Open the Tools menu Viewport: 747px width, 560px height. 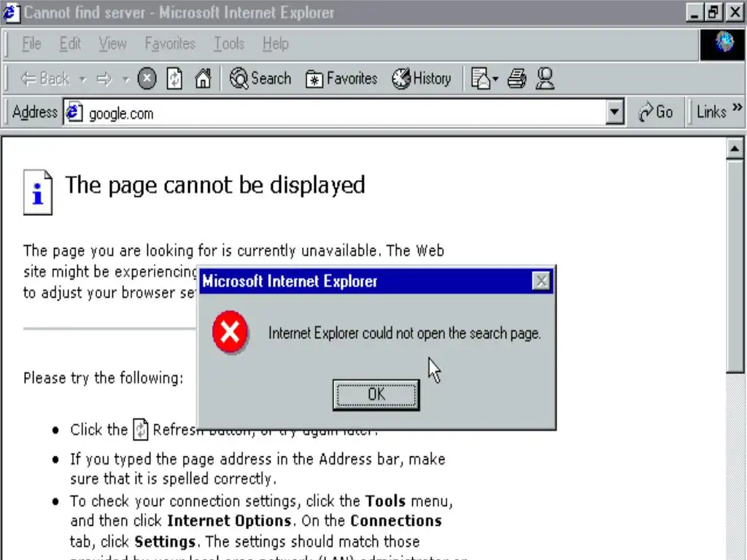click(228, 44)
